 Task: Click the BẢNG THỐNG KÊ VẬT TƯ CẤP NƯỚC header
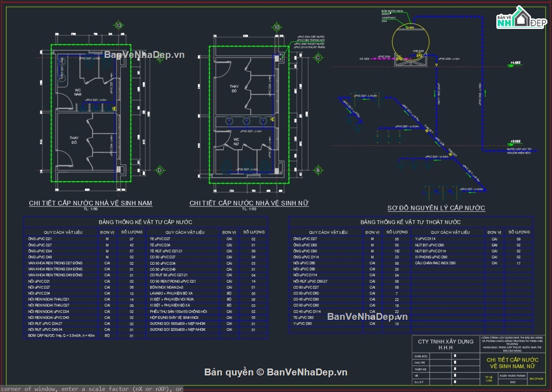pyautogui.click(x=145, y=222)
